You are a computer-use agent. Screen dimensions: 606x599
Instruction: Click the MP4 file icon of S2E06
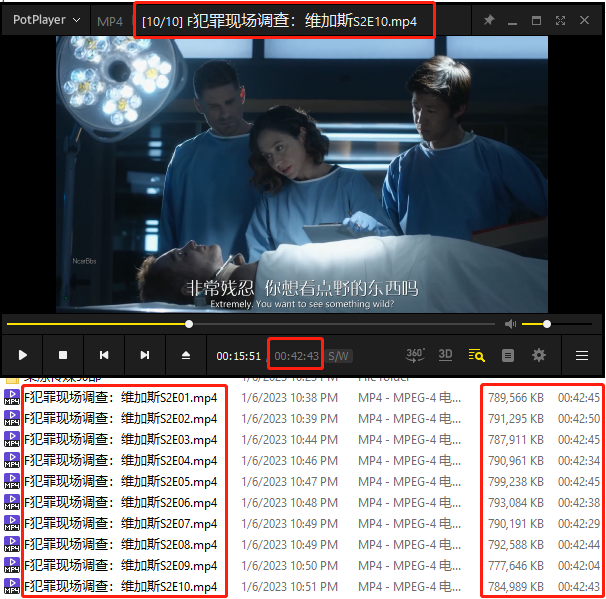coord(12,502)
